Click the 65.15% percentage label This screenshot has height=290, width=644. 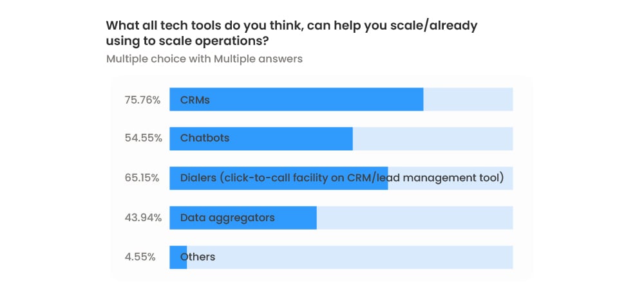tap(142, 178)
